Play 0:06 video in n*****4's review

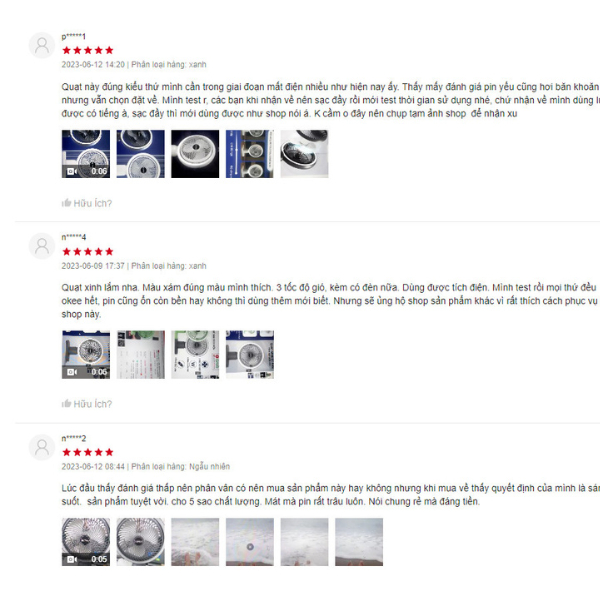(x=86, y=355)
